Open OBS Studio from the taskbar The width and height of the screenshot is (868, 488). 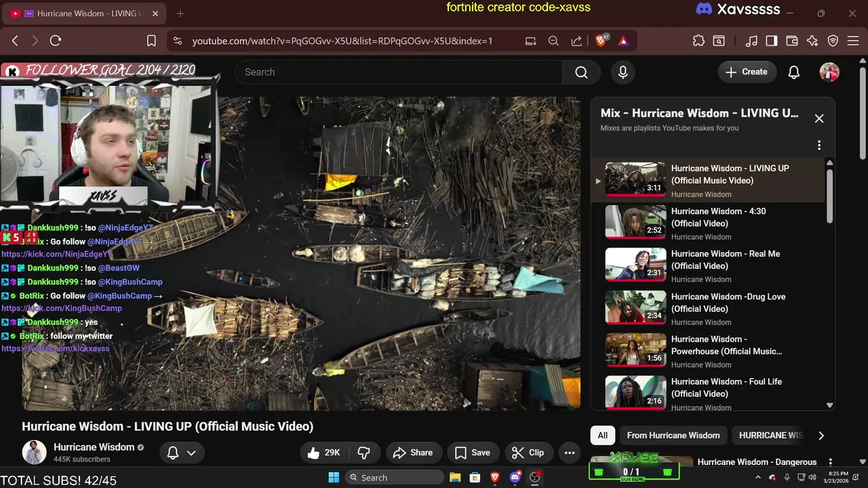tap(535, 477)
